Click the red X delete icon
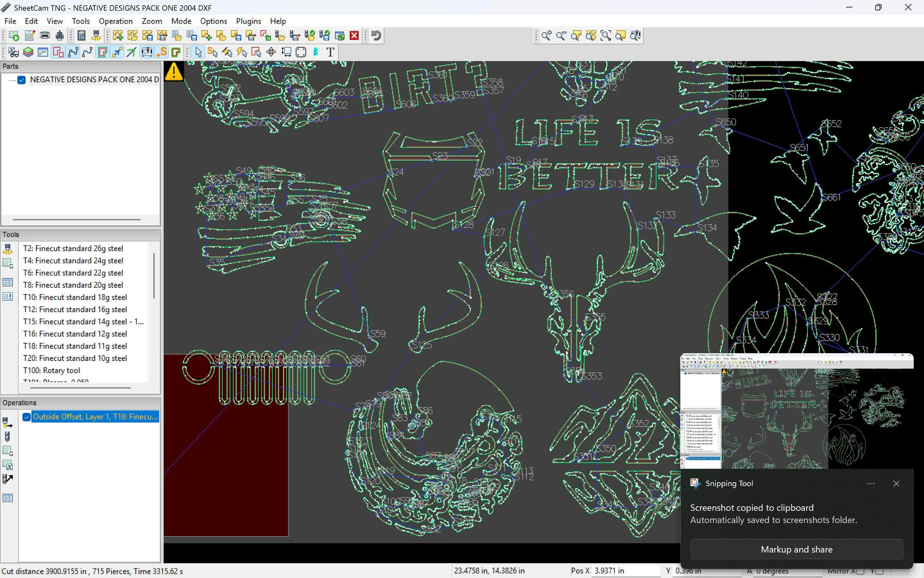The height and width of the screenshot is (578, 924). [354, 36]
